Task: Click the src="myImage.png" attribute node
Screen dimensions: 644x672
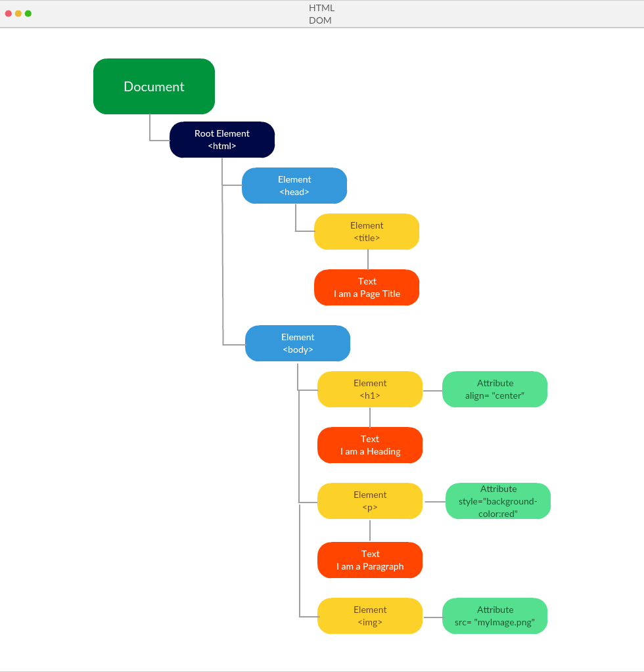Action: [x=495, y=616]
